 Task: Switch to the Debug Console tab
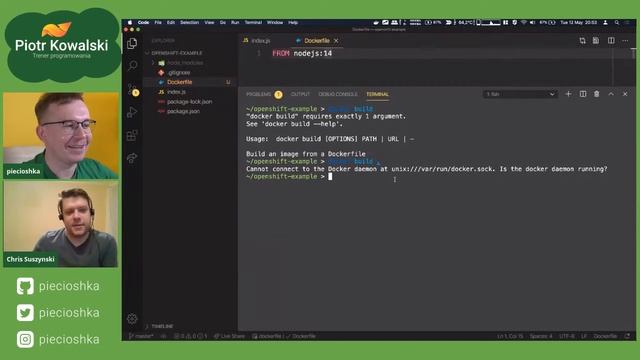pyautogui.click(x=338, y=94)
